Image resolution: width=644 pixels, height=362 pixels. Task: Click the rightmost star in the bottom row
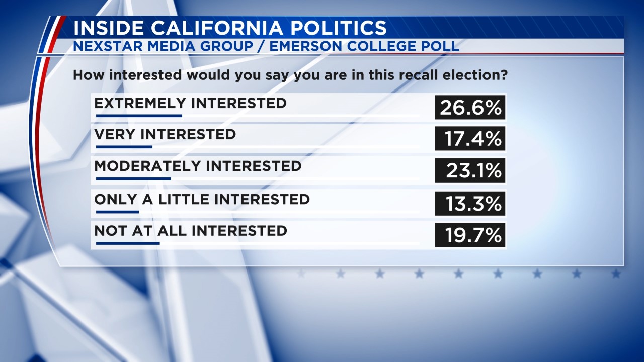(616, 274)
